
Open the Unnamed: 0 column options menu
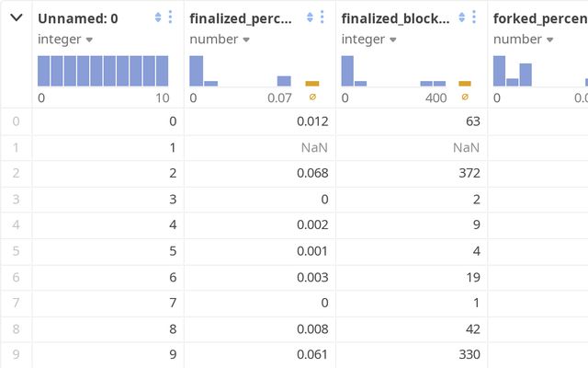coord(170,17)
